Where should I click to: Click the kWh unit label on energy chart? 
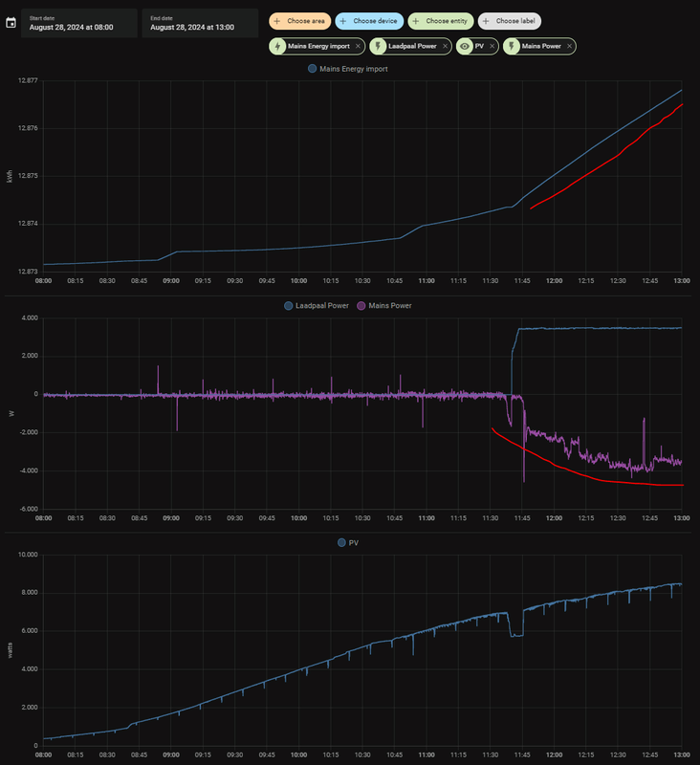(10, 177)
